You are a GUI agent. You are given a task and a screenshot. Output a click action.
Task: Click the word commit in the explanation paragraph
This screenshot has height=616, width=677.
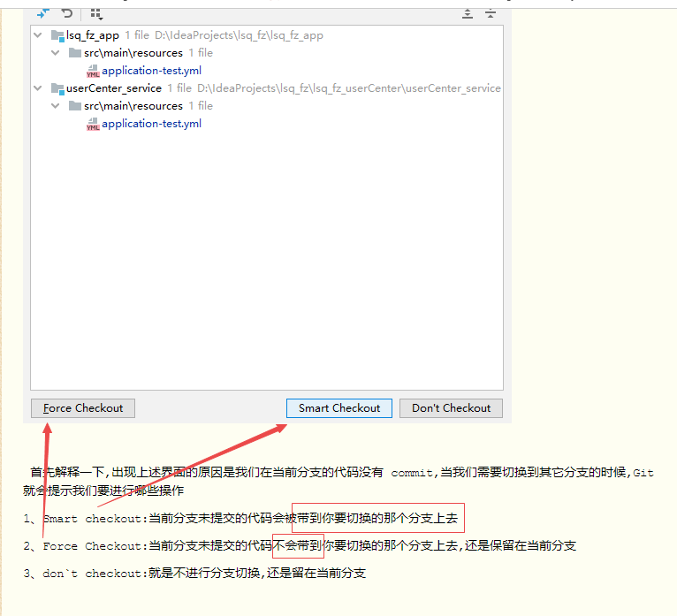(x=412, y=473)
